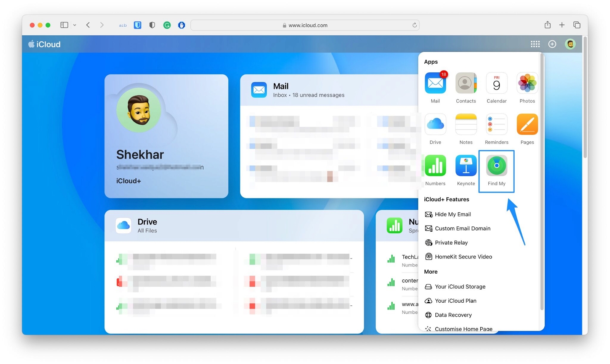Open the Find My app icon
Screen dimensions: 610x364
(496, 165)
